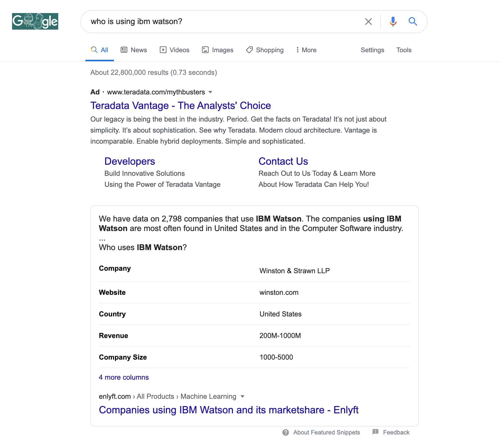Show 4 more columns in snippet table
The width and height of the screenshot is (501, 448).
click(x=124, y=377)
